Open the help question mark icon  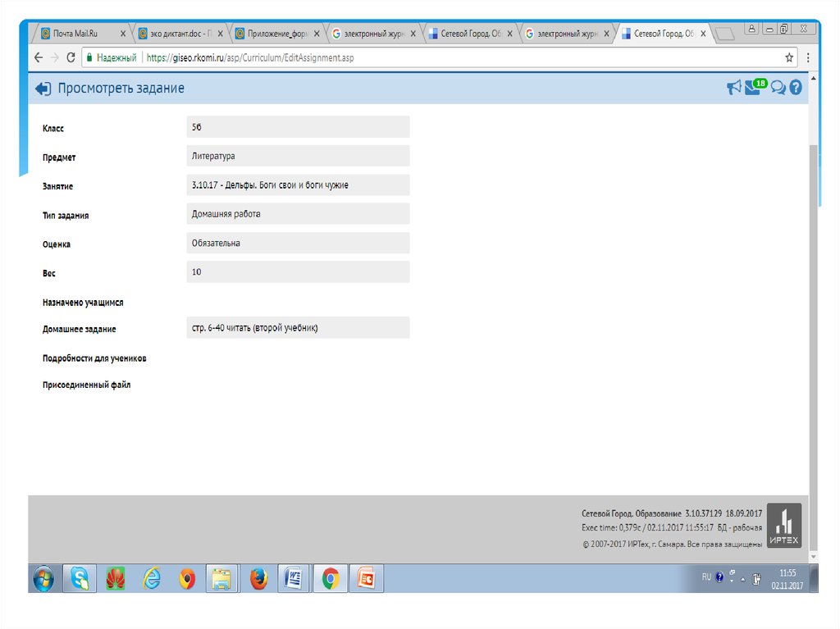[796, 87]
